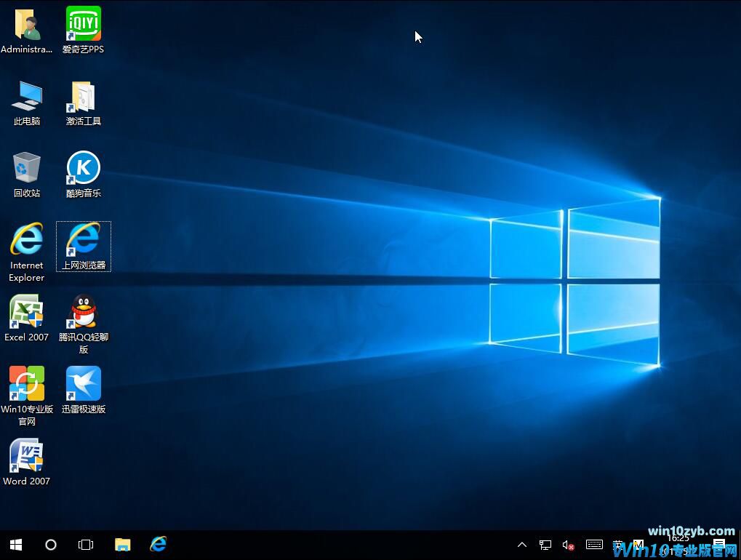Select the Recycle Bin (回收站) icon

pyautogui.click(x=27, y=168)
